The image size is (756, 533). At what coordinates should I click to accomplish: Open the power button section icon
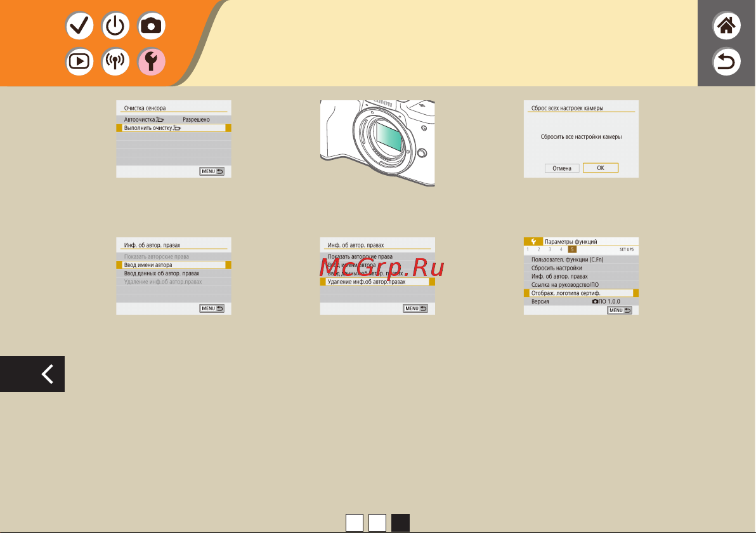pos(115,25)
